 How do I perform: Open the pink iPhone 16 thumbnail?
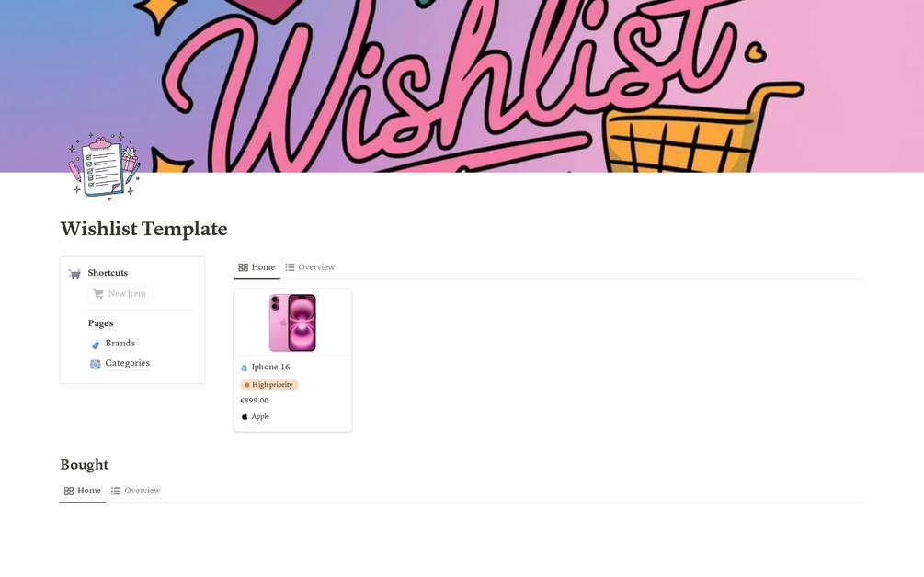tap(292, 322)
